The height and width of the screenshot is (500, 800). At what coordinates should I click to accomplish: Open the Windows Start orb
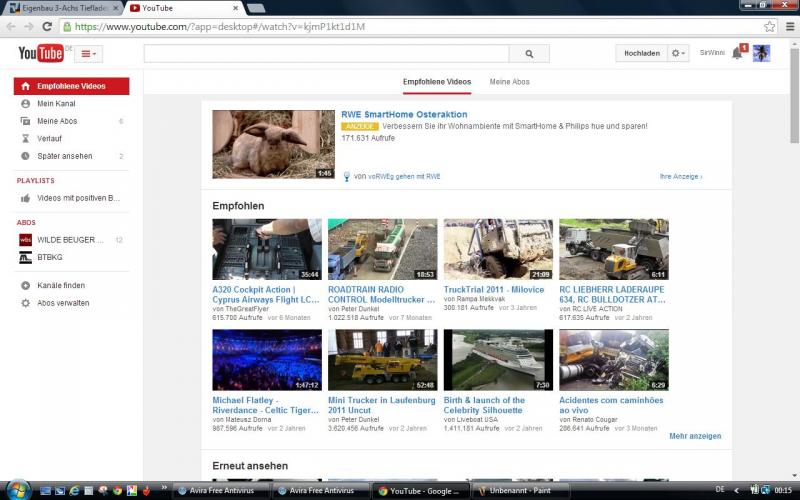click(x=18, y=490)
